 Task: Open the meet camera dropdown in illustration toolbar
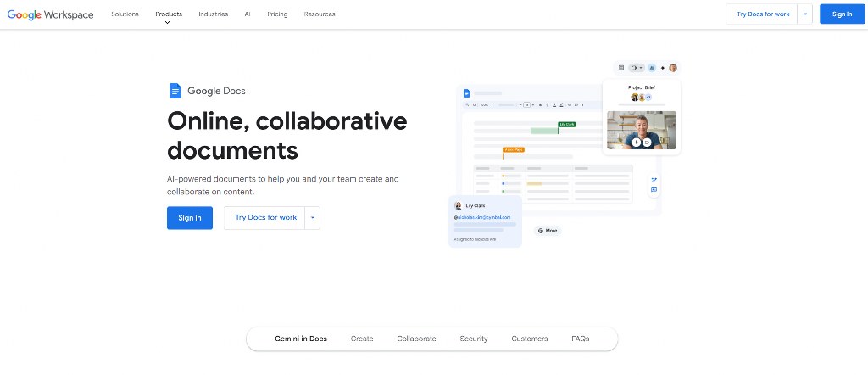[637, 68]
